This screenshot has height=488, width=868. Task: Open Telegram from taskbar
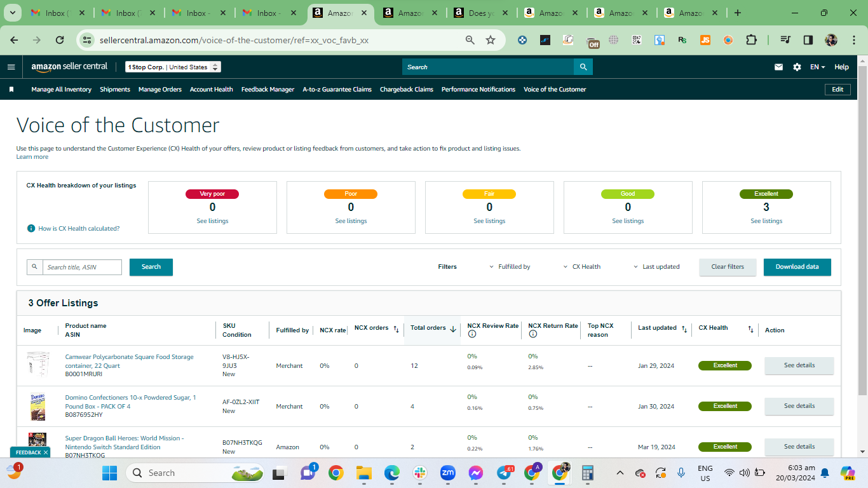pos(505,473)
